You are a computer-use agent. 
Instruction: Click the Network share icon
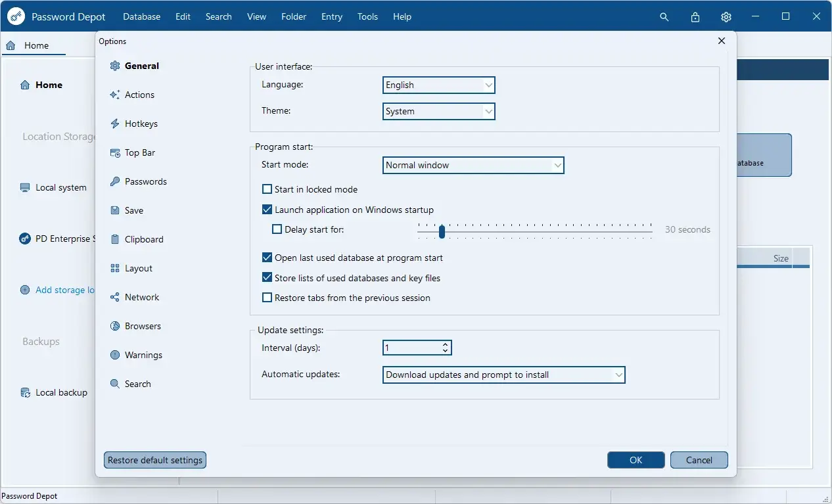coord(115,297)
